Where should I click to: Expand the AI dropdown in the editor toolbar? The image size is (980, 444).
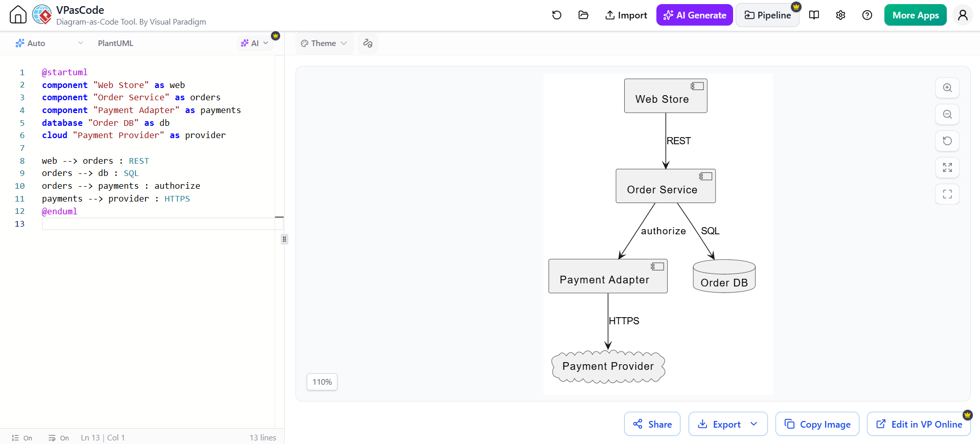[x=255, y=43]
